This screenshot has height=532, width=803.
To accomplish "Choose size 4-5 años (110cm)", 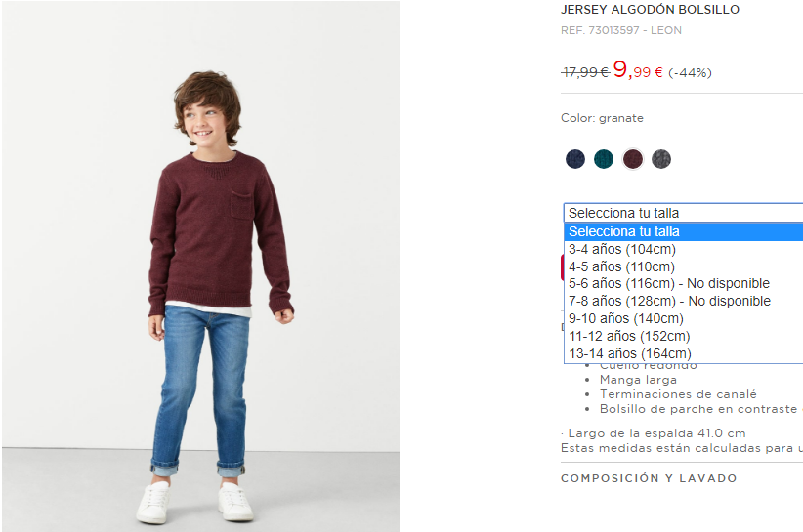I will coord(683,266).
